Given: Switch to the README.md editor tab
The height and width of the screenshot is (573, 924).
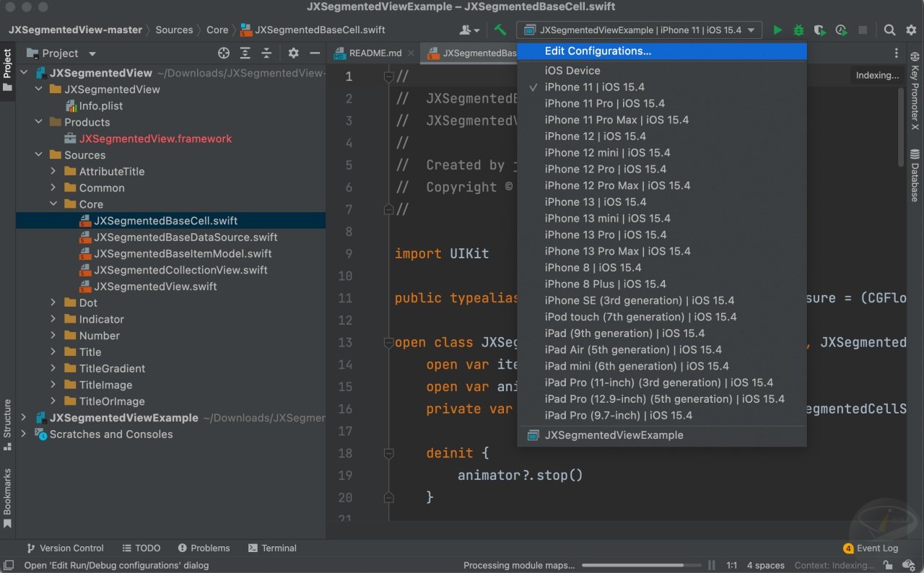Looking at the screenshot, I should point(375,53).
